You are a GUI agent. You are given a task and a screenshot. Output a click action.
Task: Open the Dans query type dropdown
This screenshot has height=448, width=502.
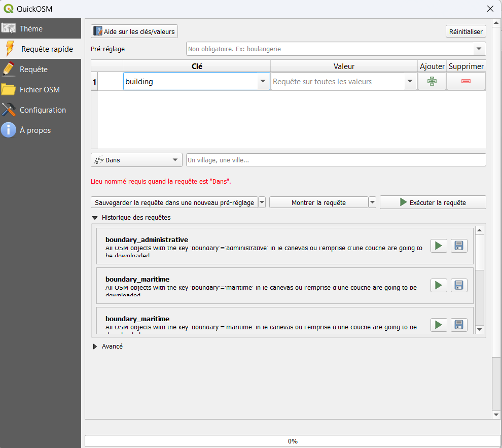(x=136, y=160)
